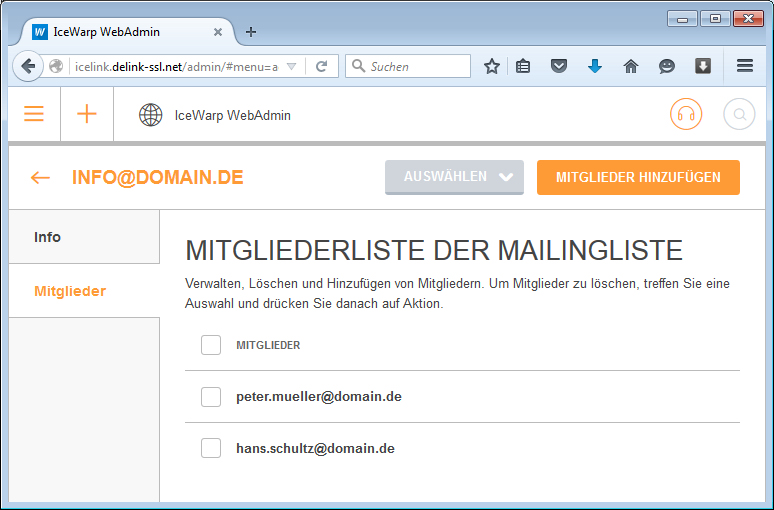
Task: Go back using the orange arrow
Action: tap(40, 177)
